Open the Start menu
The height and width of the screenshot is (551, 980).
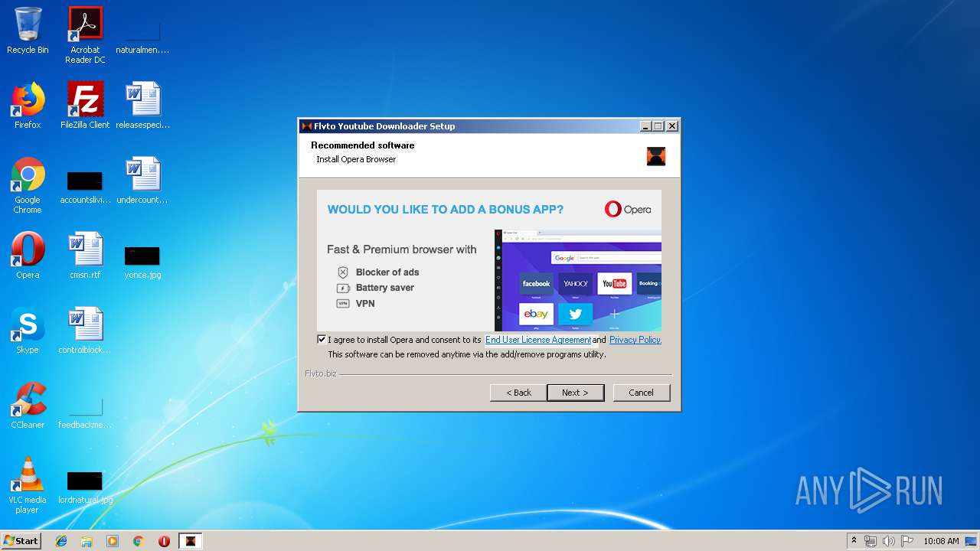click(x=21, y=541)
